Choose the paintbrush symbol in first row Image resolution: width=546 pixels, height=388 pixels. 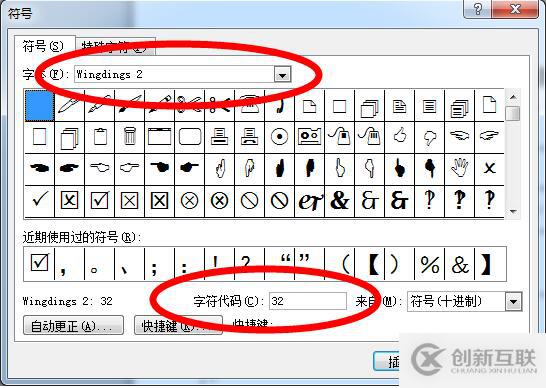pos(130,106)
